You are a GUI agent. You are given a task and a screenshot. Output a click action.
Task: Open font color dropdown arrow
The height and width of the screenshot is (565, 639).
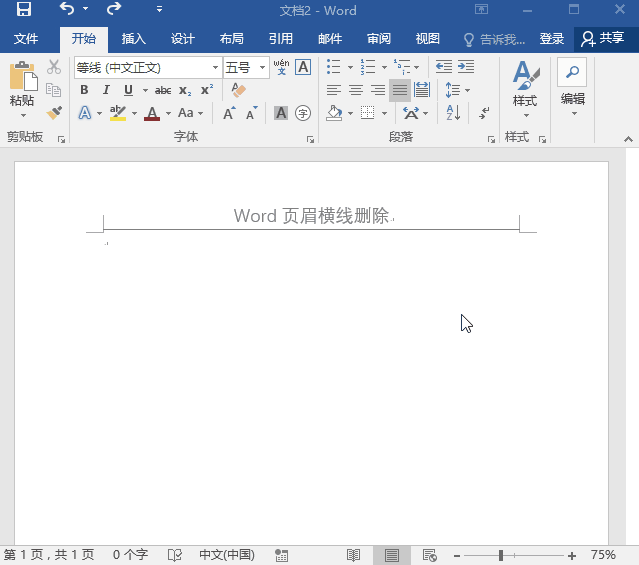pos(168,113)
